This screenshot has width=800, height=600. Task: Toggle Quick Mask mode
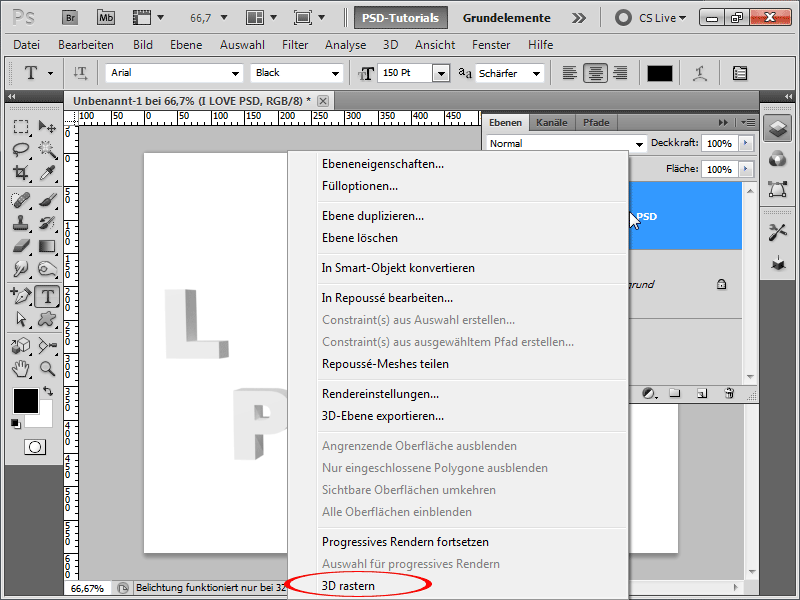point(35,447)
